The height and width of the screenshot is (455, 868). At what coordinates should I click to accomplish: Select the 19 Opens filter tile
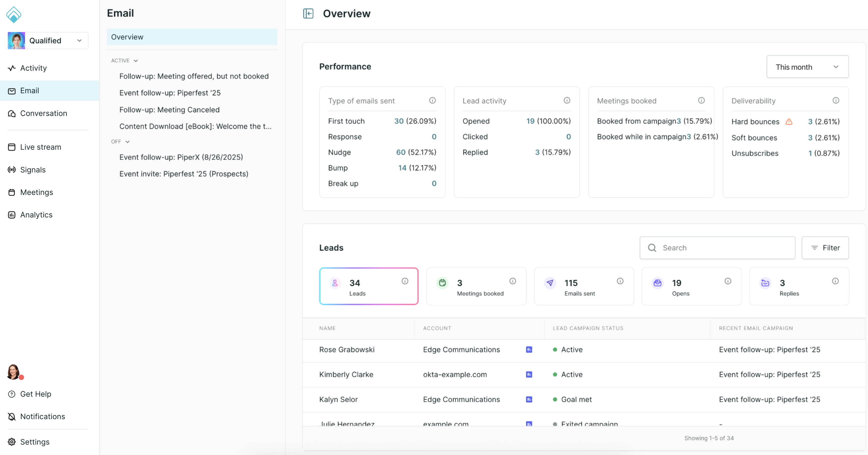(691, 286)
